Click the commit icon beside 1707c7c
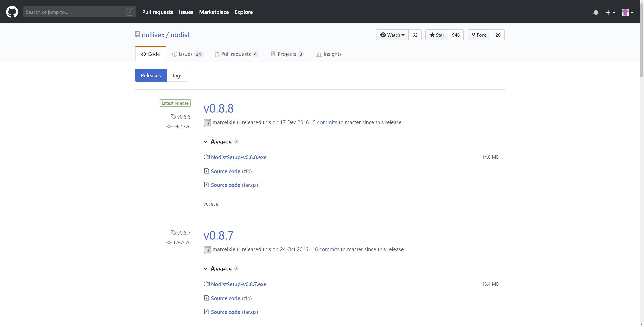This screenshot has width=644, height=327. [x=169, y=242]
